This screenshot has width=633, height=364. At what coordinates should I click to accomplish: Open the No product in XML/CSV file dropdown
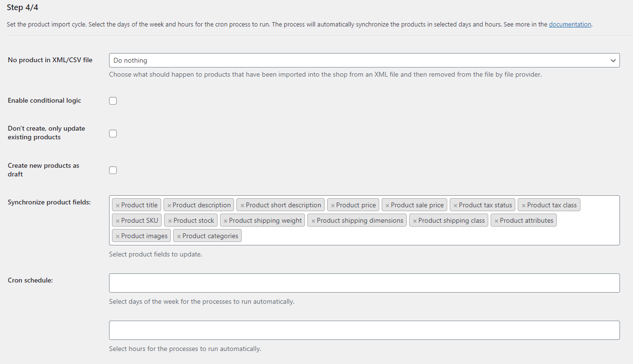point(364,60)
